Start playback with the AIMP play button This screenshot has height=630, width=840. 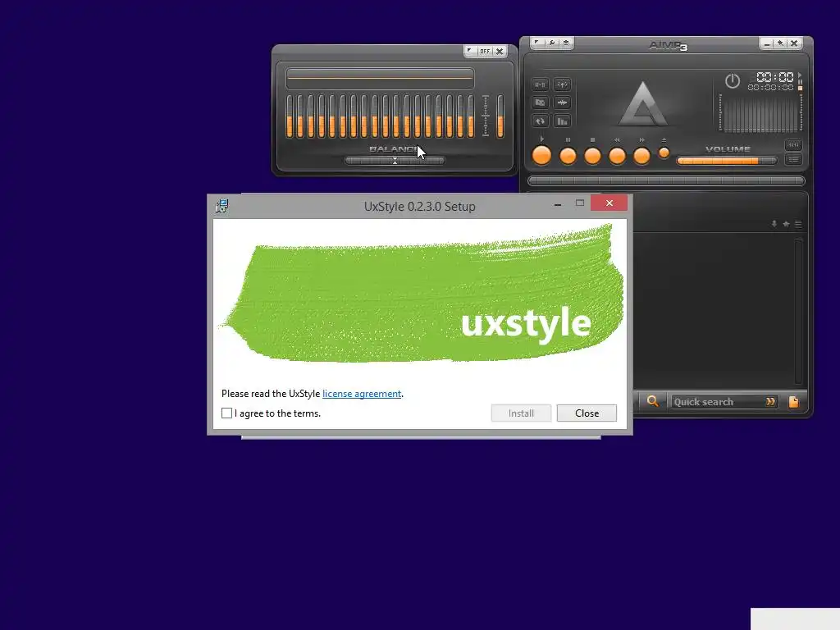click(x=541, y=155)
